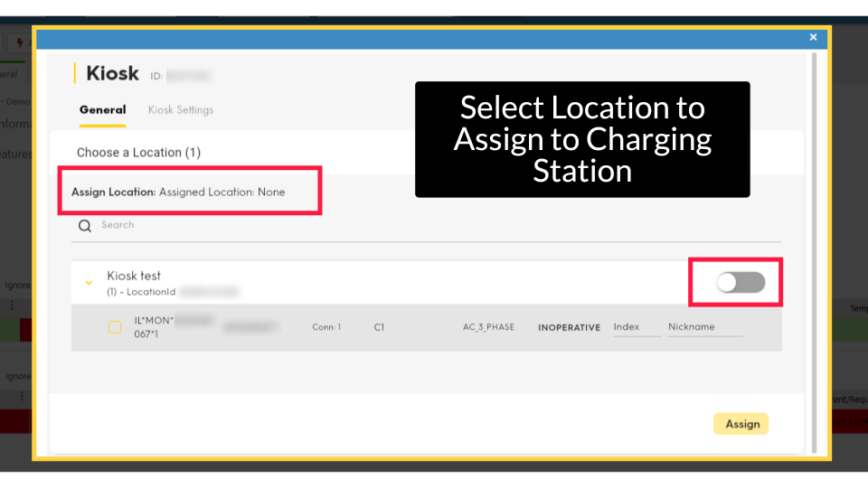Click the dialog vertical scrollbar
Screen dimensions: 868x488
814,252
